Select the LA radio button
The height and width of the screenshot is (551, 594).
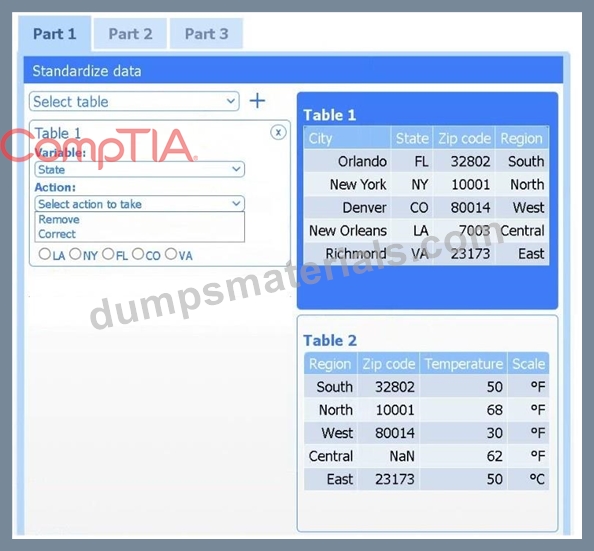[44, 254]
